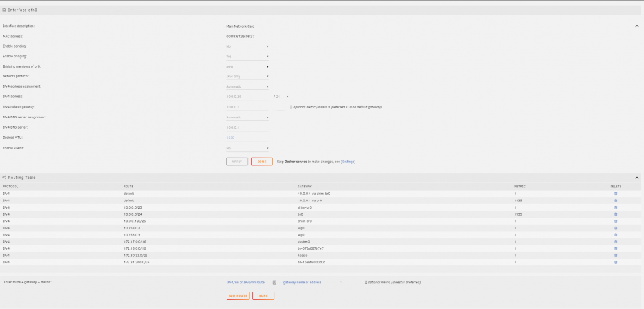Image resolution: width=644 pixels, height=309 pixels.
Task: Click route cell "10.0.0.128/25"
Action: coord(133,221)
